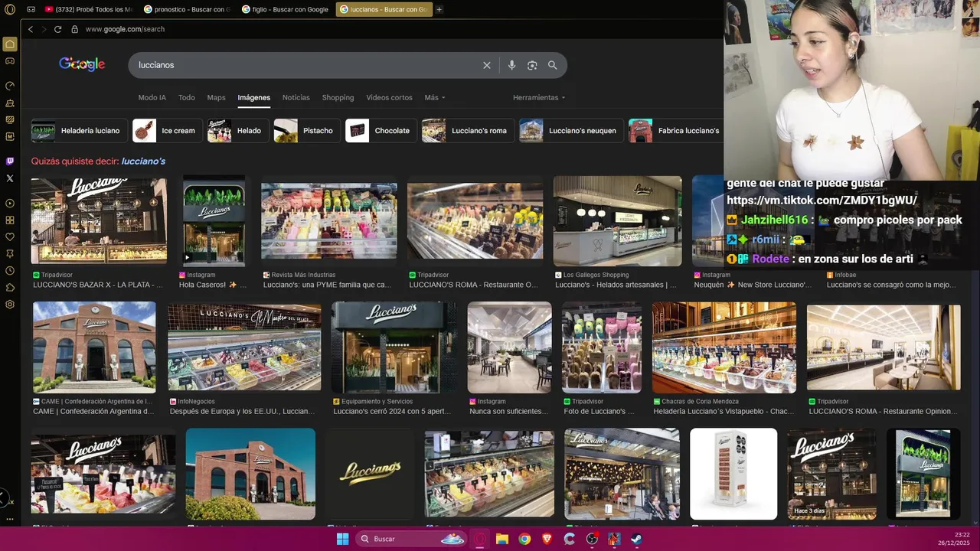
Task: Go back to previous page
Action: 31,29
